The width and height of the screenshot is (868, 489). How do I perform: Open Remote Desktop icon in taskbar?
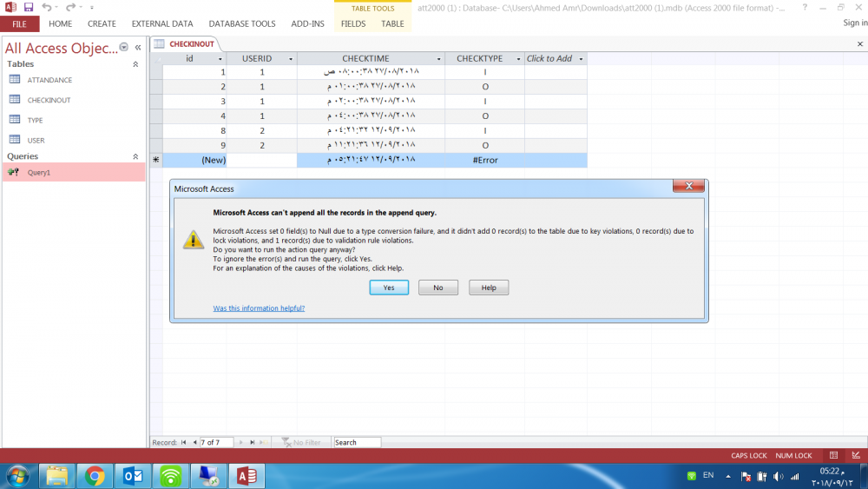pyautogui.click(x=208, y=476)
